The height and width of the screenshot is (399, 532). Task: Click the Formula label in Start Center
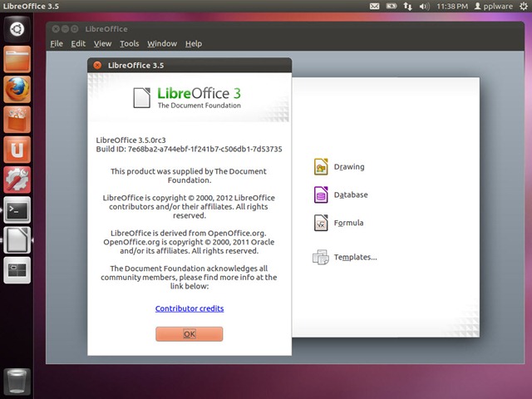(x=348, y=223)
